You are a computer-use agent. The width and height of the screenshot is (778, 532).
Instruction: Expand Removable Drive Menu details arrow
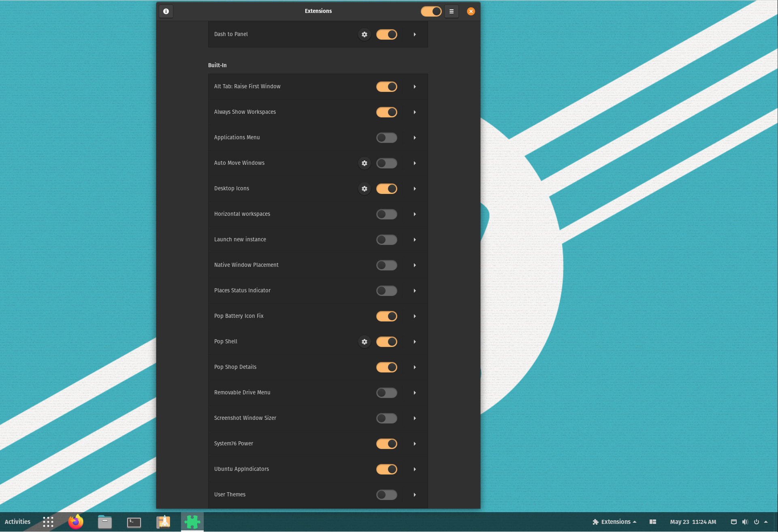[415, 393]
